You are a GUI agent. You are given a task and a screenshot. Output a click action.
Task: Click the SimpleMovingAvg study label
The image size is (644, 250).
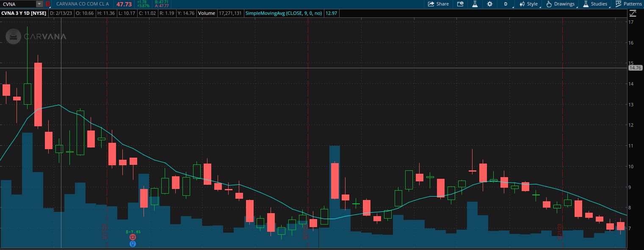[283, 13]
